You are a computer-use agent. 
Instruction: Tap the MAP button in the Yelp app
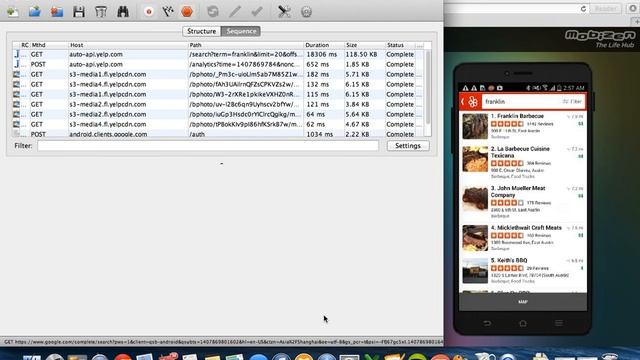tap(523, 302)
